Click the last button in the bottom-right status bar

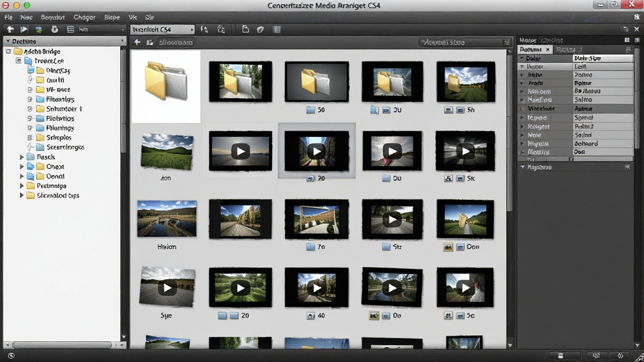[620, 356]
